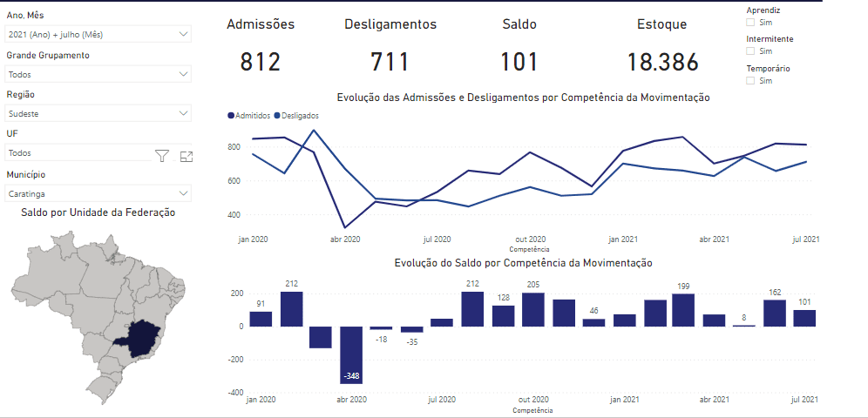Screen dimensions: 868x418
Task: Click the UF slicer field showing Todos
Action: tap(77, 153)
